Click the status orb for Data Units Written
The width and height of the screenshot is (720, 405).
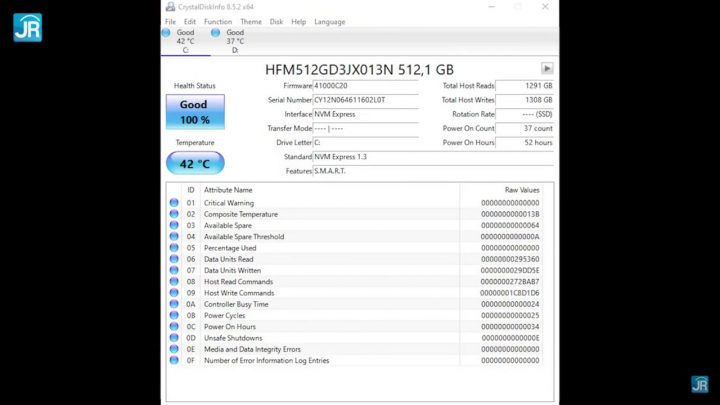[174, 270]
